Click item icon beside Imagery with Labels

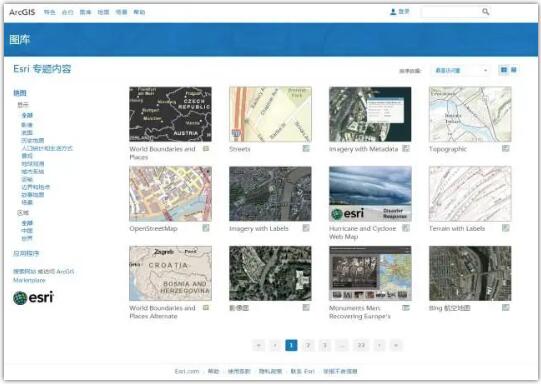[x=306, y=228]
